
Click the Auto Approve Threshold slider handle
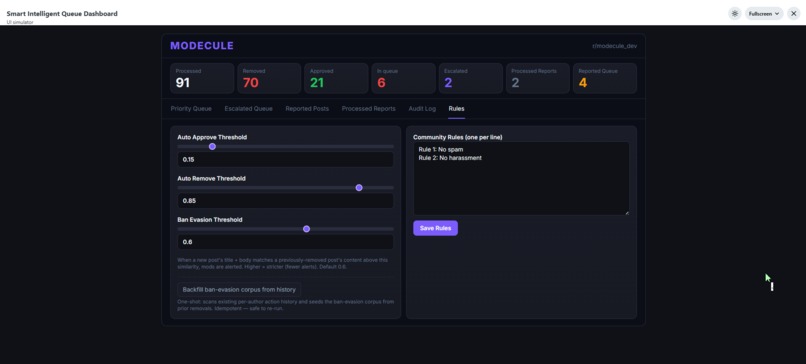pos(212,147)
